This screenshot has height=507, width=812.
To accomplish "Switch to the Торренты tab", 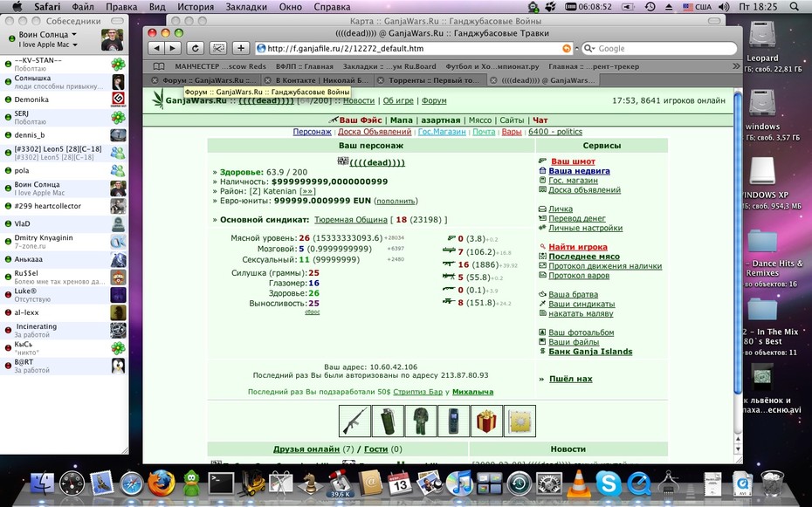I will click(434, 80).
